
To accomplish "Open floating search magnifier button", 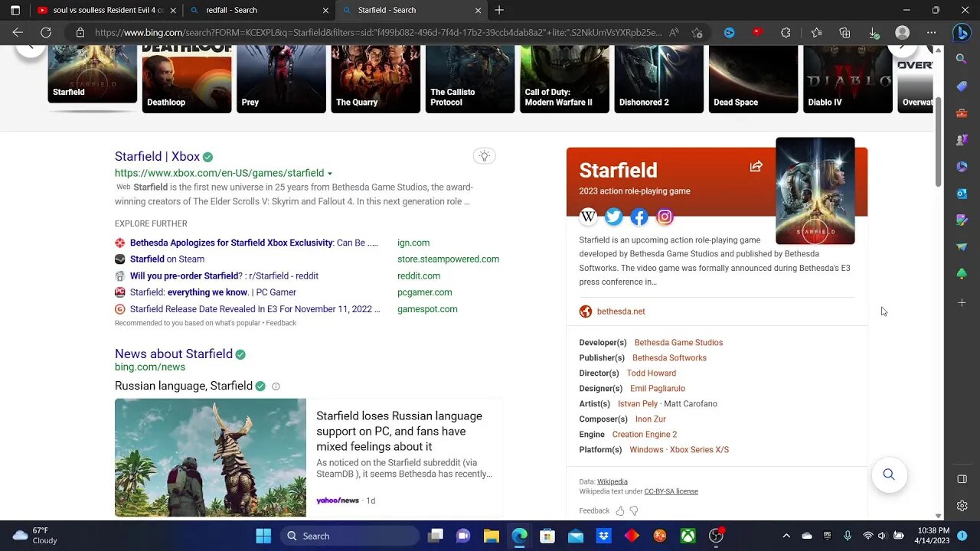I will (889, 474).
